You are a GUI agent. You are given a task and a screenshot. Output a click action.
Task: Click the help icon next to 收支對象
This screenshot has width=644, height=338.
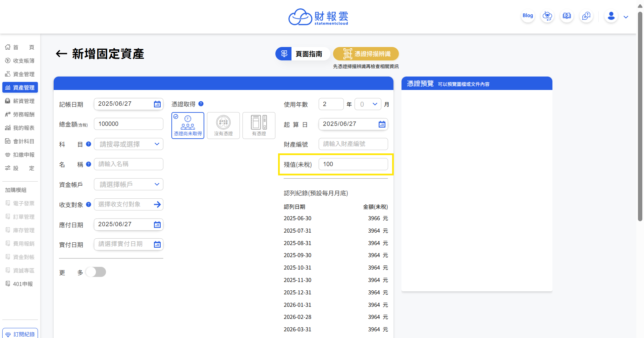pyautogui.click(x=89, y=204)
